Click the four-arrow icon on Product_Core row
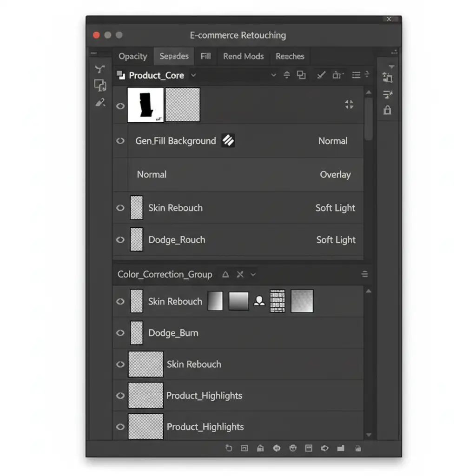This screenshot has width=476, height=476. point(349,105)
